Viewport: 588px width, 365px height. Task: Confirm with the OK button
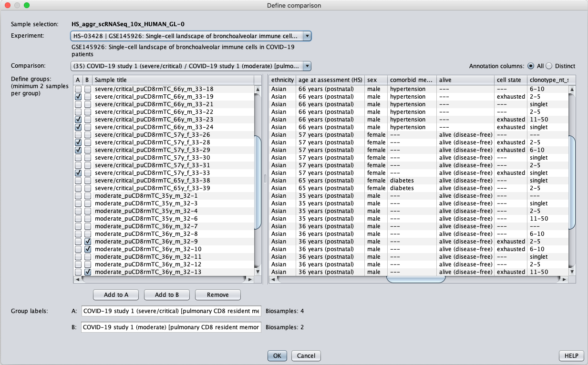pyautogui.click(x=277, y=355)
